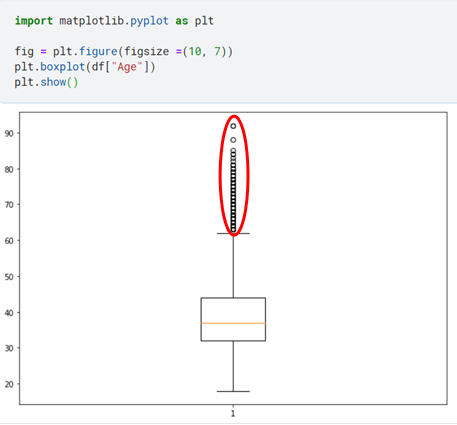Click the boxplot function call
Screen dimensions: 457x425
(x=62, y=67)
